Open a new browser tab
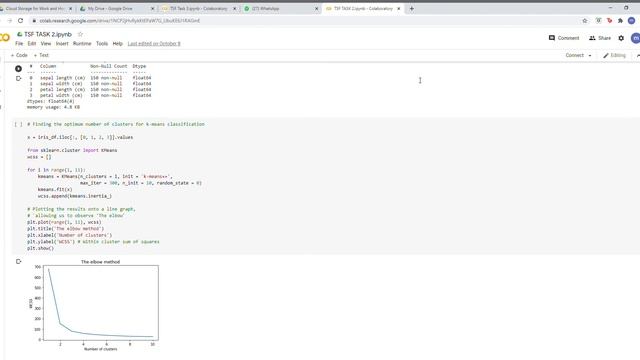This screenshot has height=360, width=640. (x=411, y=9)
